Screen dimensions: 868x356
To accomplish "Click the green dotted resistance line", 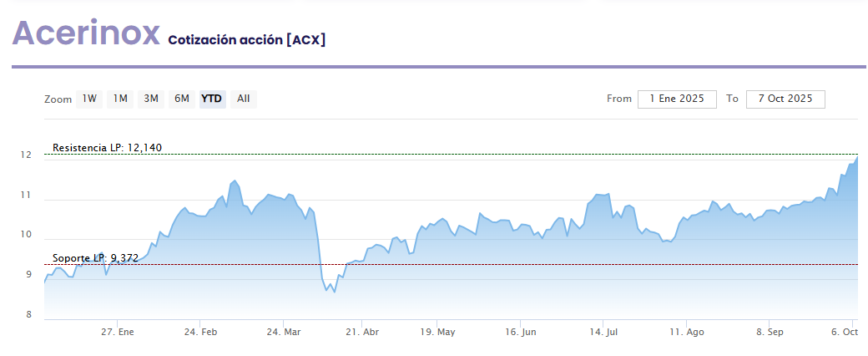I will coord(501,154).
